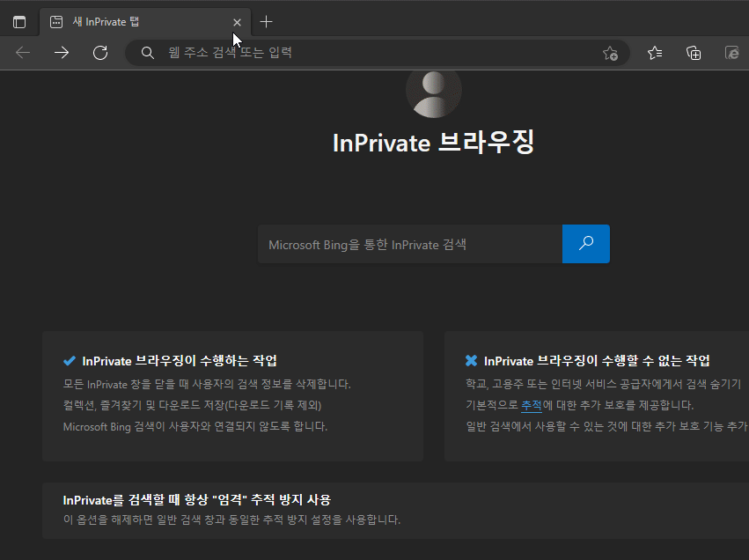The height and width of the screenshot is (560, 749).
Task: Go back with the left arrow
Action: (23, 53)
